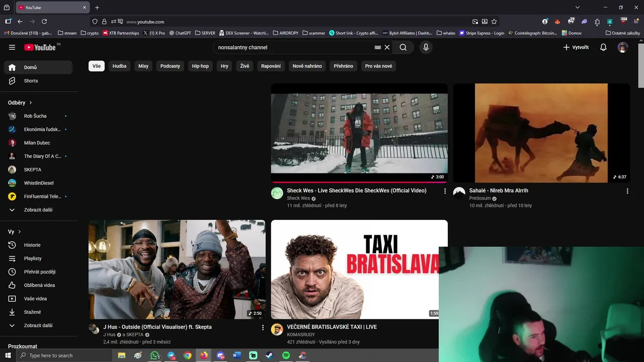This screenshot has width=644, height=362.
Task: Open Oblíbená videa liked videos
Action: (39, 285)
